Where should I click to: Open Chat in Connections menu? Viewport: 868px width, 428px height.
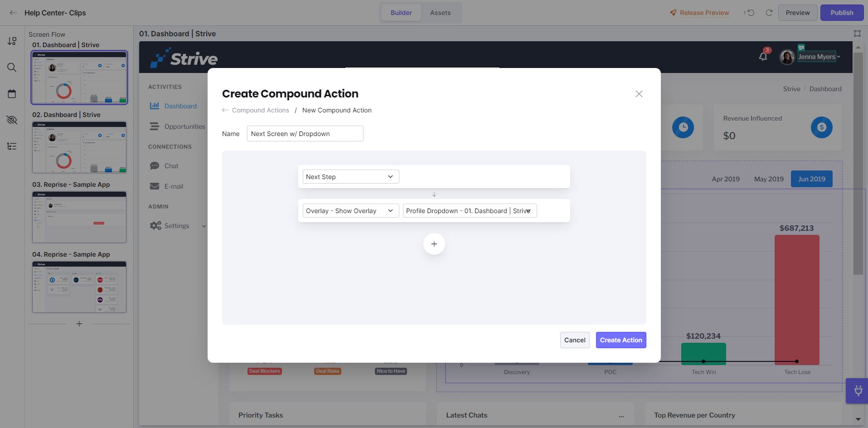click(171, 165)
